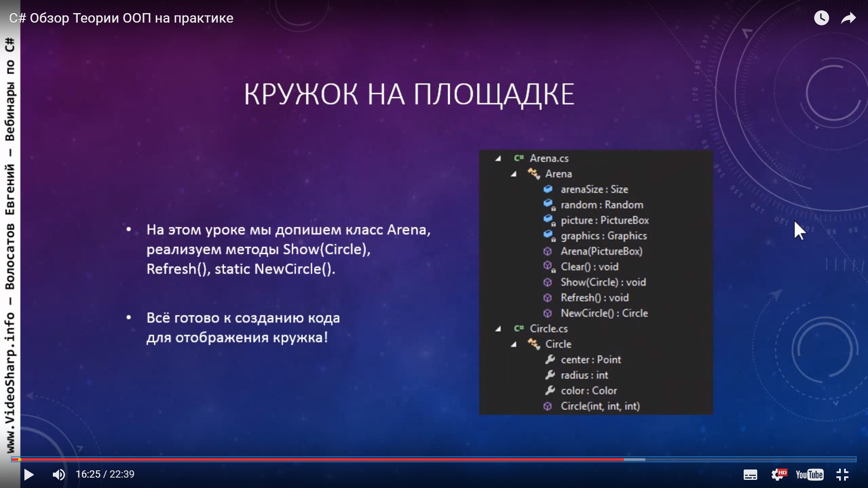Viewport: 868px width, 488px height.
Task: Click arenaSize field icon
Action: [x=548, y=189]
